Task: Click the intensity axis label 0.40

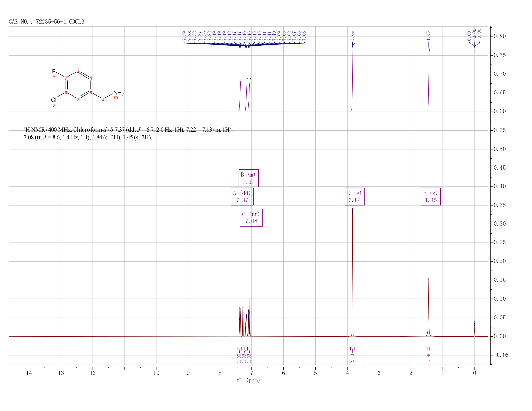Action: pyautogui.click(x=499, y=187)
